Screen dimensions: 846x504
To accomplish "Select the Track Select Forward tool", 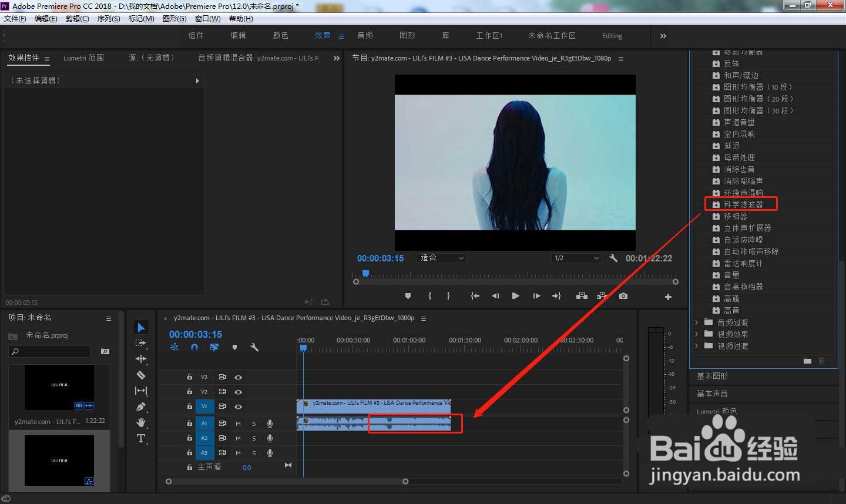I will click(141, 343).
